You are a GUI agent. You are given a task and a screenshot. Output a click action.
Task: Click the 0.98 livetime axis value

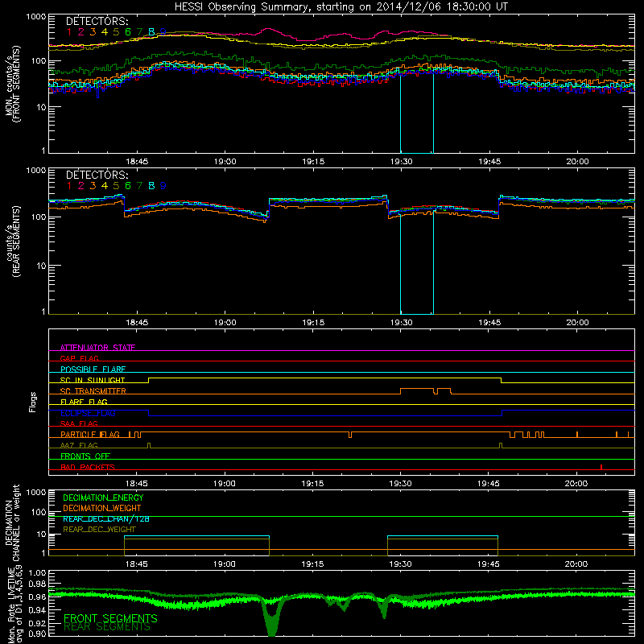[37, 584]
